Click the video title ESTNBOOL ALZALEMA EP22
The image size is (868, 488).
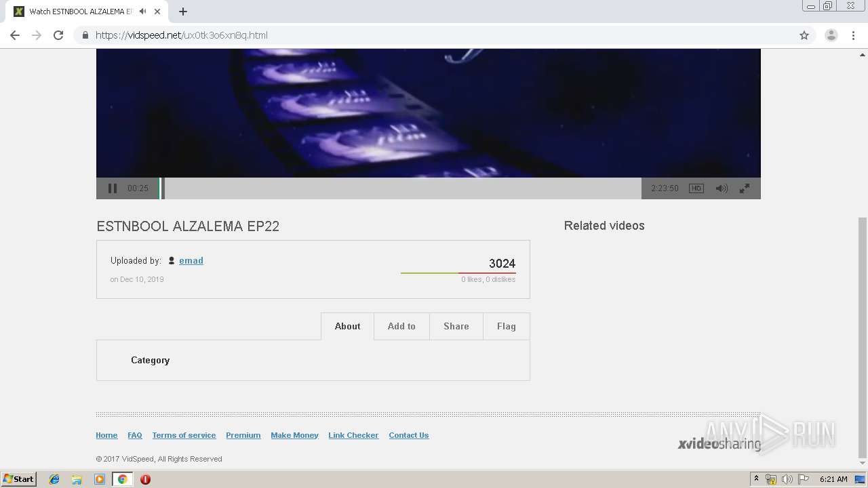[188, 226]
